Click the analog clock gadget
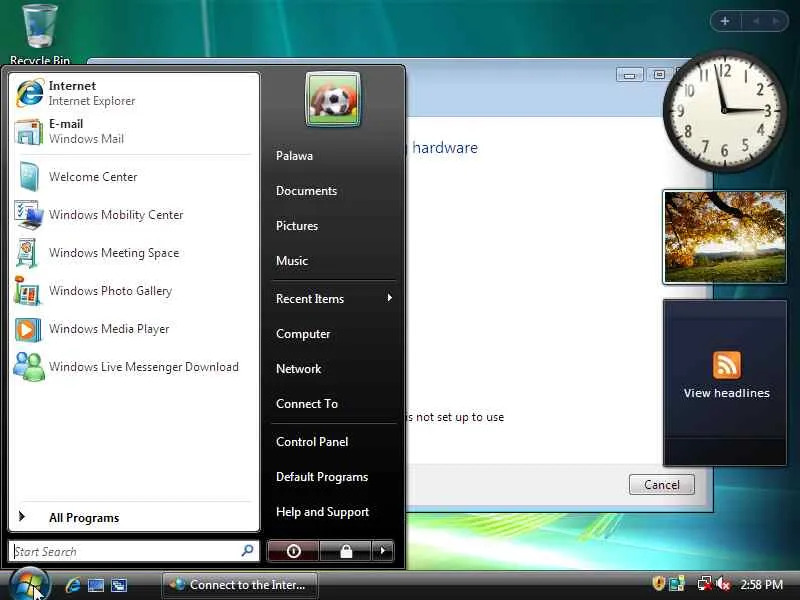This screenshot has width=800, height=600. (723, 109)
